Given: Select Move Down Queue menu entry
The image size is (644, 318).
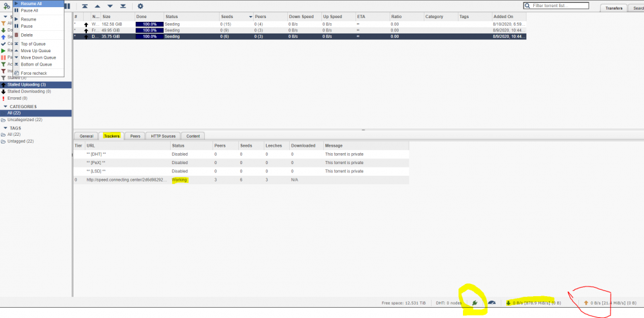Looking at the screenshot, I should pos(38,57).
